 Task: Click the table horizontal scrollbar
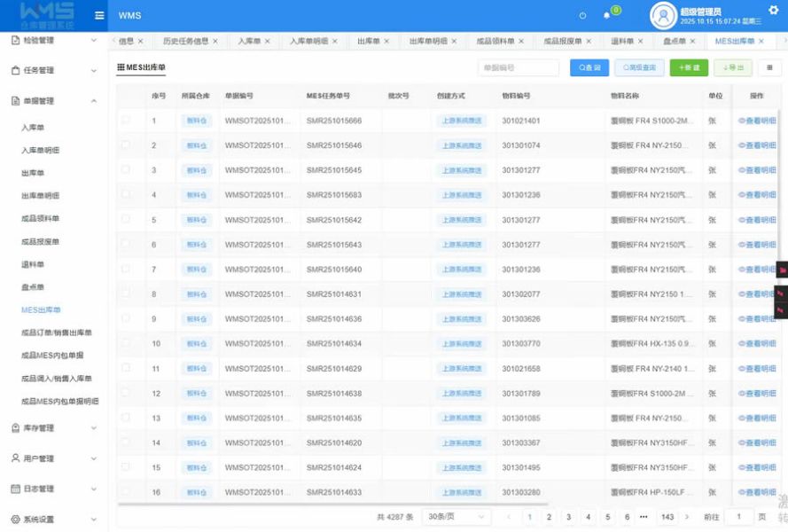332,503
